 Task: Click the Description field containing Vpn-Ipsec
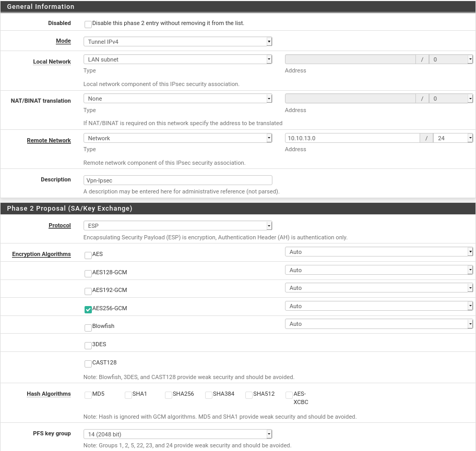point(177,180)
